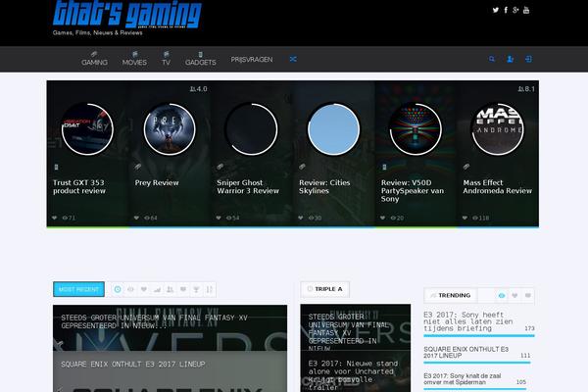Open the Twitter profile icon
The height and width of the screenshot is (392, 588).
(x=495, y=10)
